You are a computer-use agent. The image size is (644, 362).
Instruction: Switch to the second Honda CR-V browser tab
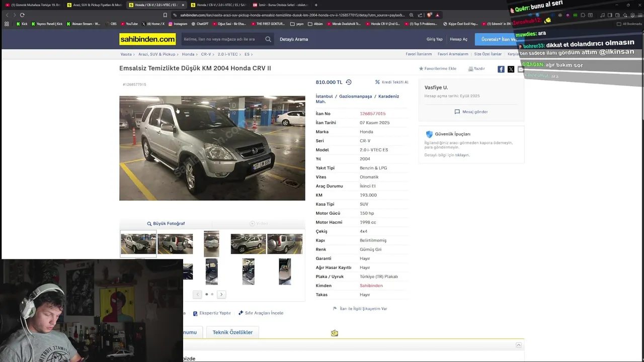218,5
